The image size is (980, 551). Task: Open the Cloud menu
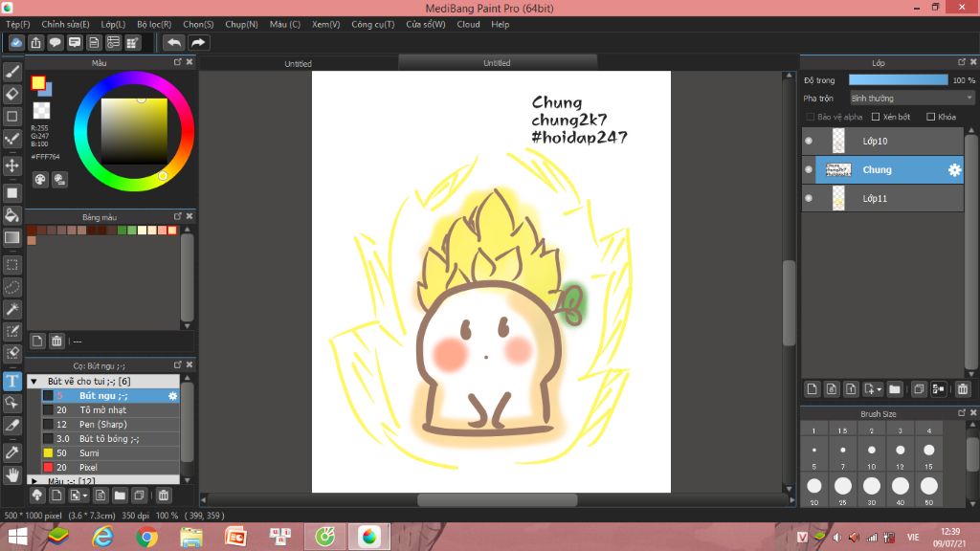coord(468,24)
